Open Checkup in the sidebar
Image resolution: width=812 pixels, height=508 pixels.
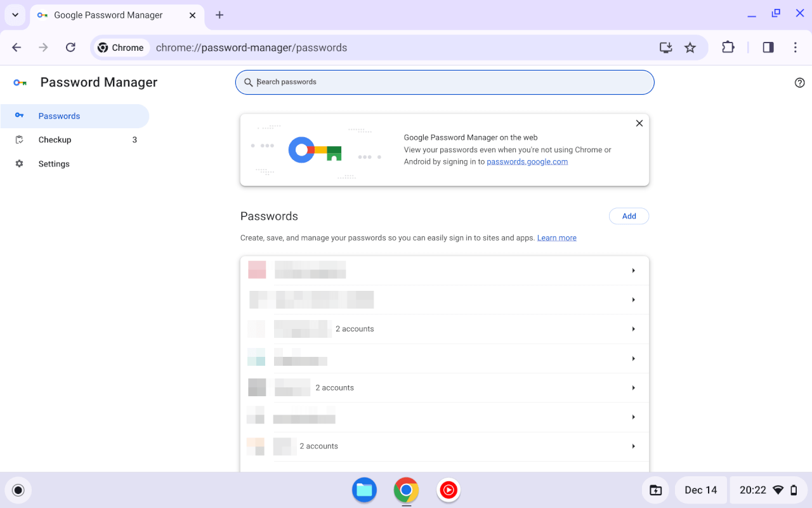[74, 140]
